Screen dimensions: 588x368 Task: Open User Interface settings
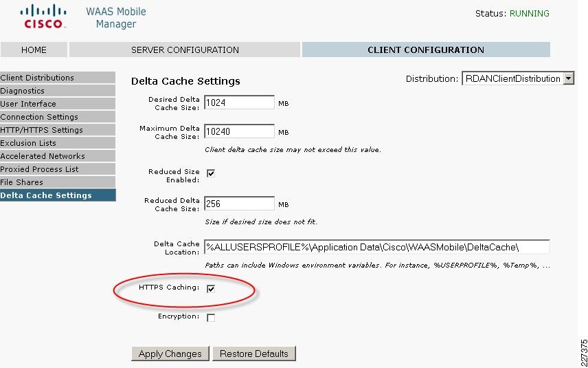pos(58,104)
